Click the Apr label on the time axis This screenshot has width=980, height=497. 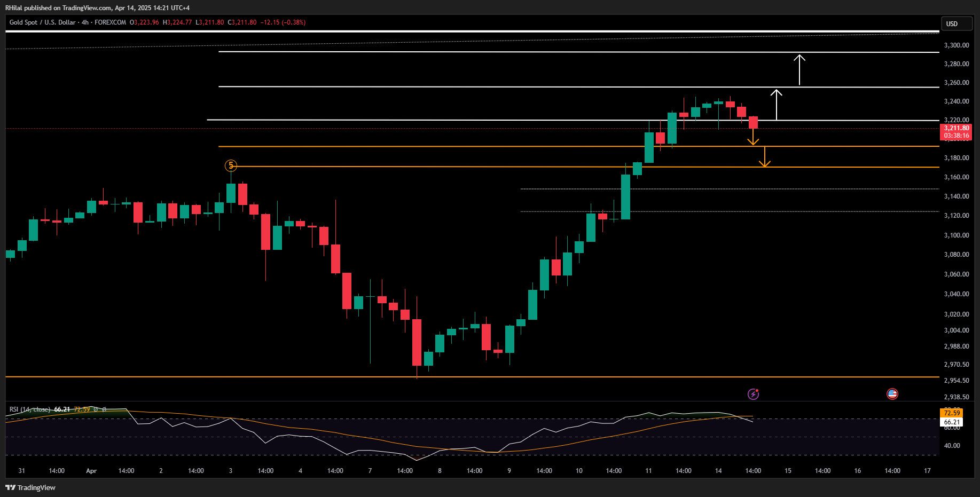[91, 471]
